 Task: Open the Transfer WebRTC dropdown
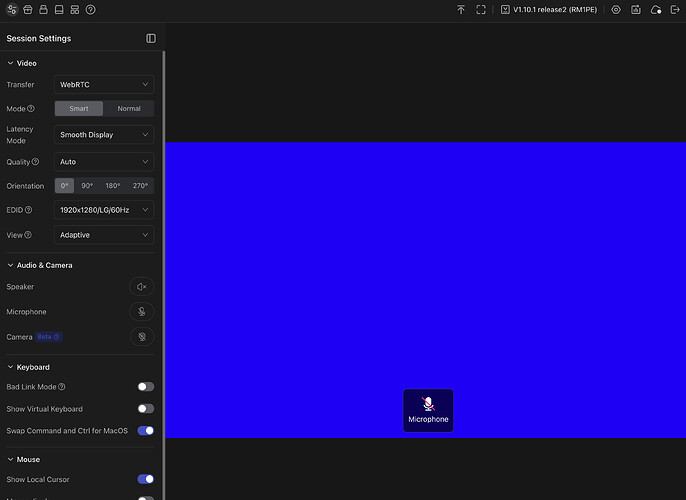(104, 84)
